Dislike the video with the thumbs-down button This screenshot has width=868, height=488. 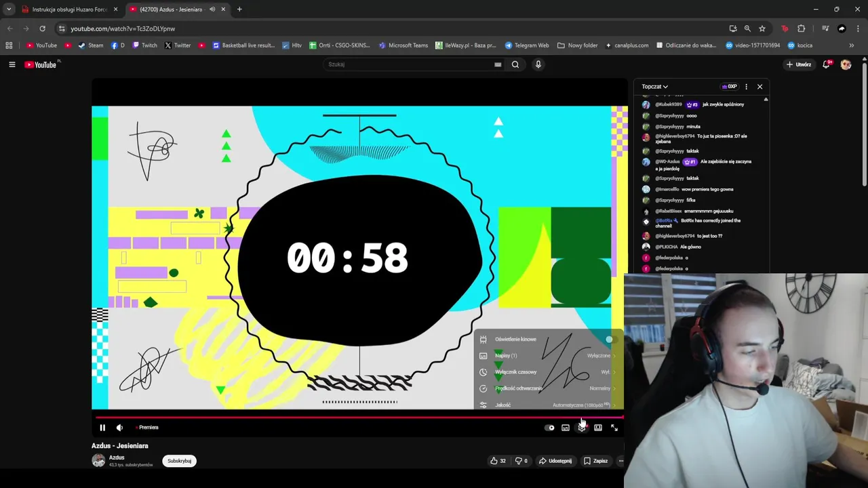pyautogui.click(x=521, y=461)
